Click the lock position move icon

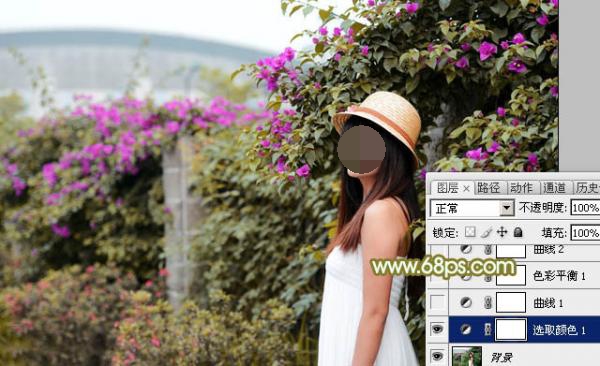point(502,232)
